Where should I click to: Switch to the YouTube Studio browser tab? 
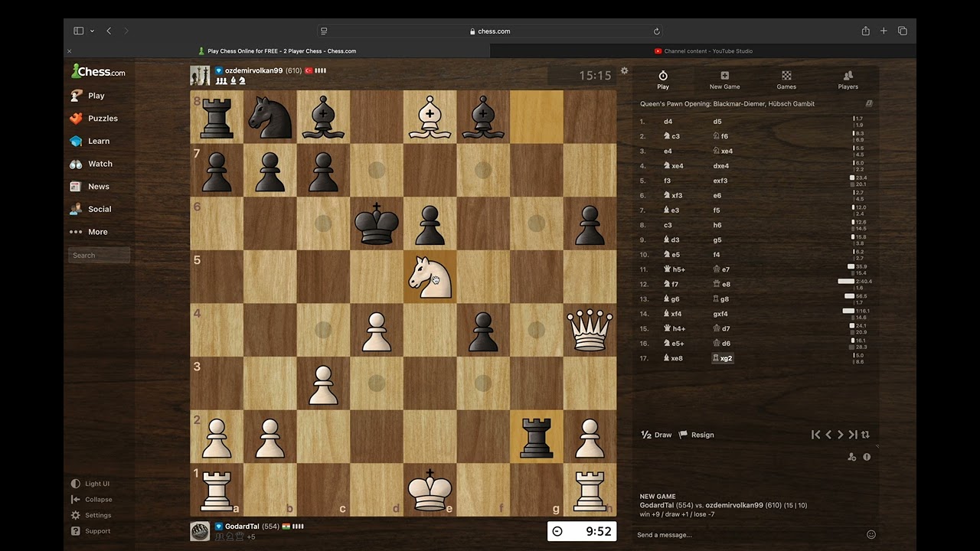(703, 51)
